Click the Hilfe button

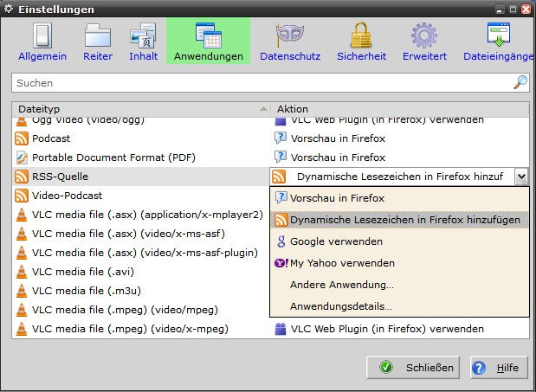499,368
